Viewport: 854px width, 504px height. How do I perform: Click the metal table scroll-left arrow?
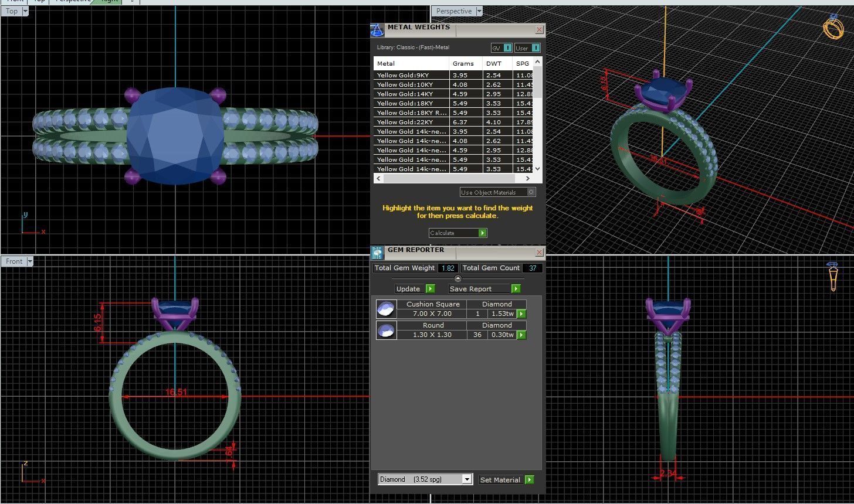378,178
